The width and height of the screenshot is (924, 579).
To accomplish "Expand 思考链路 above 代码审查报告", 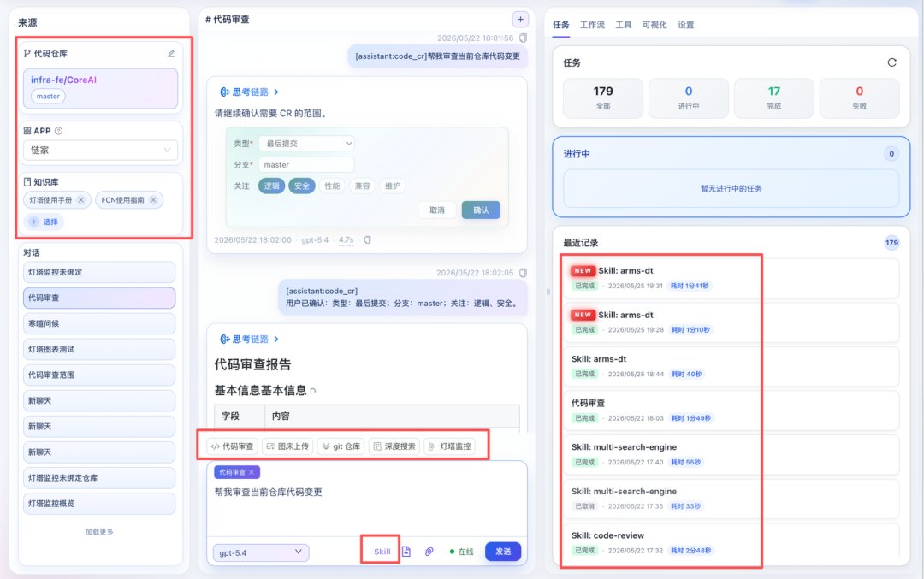I will [249, 340].
